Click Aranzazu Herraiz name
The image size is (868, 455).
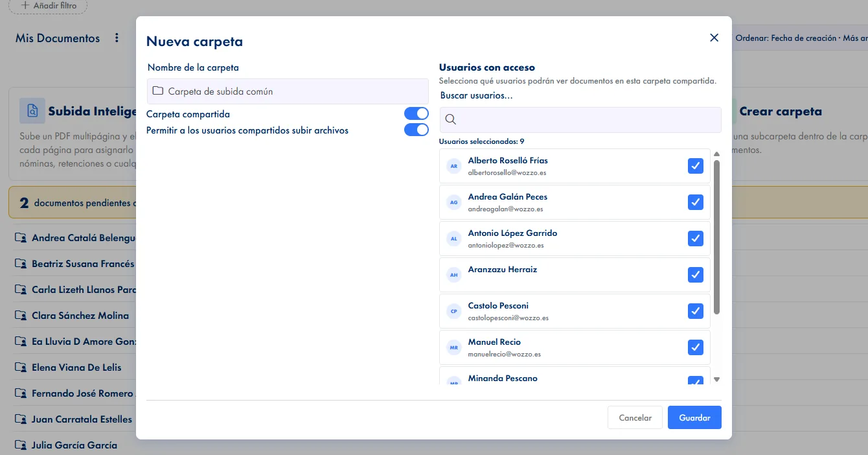(x=503, y=269)
